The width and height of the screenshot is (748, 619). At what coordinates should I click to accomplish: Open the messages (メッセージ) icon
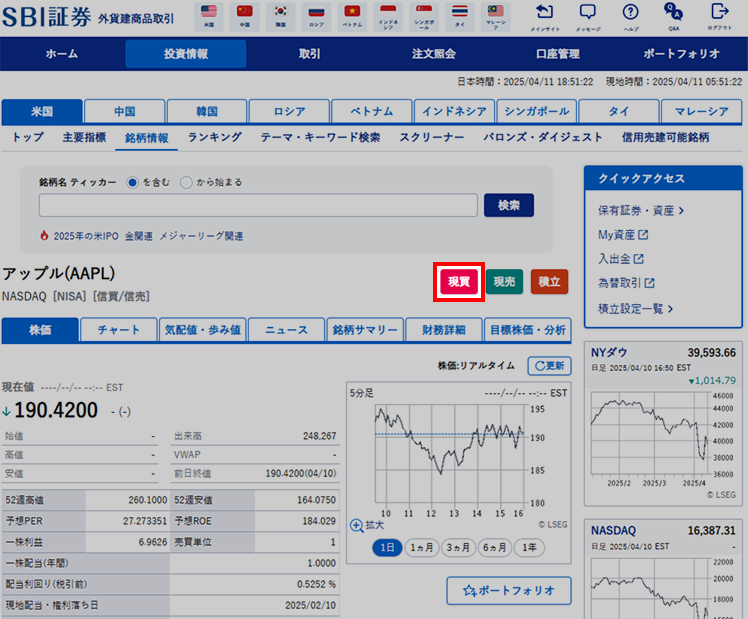click(x=588, y=17)
